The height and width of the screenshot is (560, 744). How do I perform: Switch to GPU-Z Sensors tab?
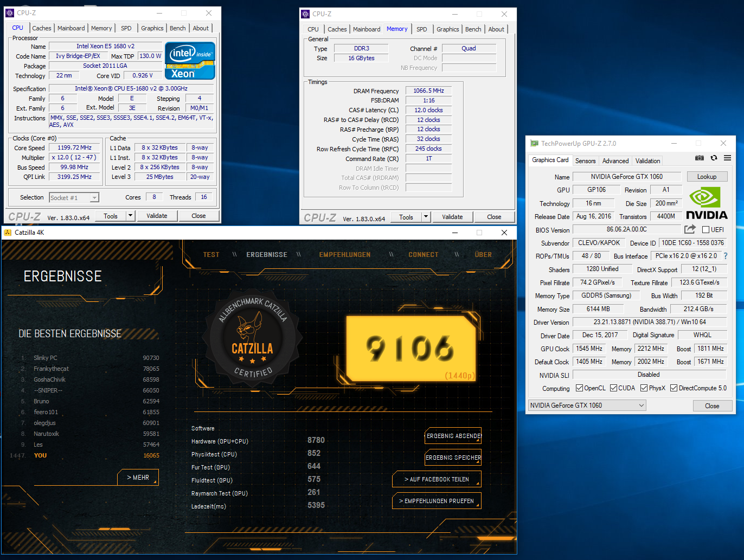(585, 161)
